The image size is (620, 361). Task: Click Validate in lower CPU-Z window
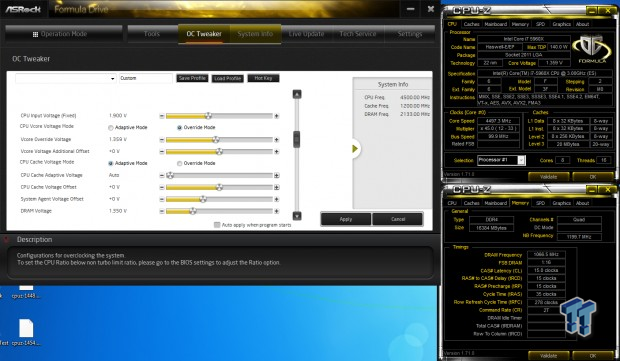click(548, 356)
